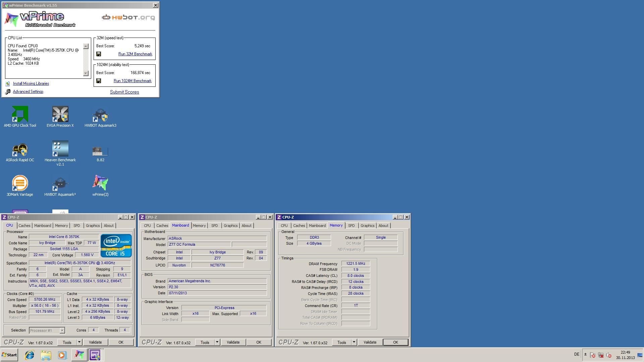
Task: Open HWBOT Aquamark³ icon in third row
Action: (60, 185)
